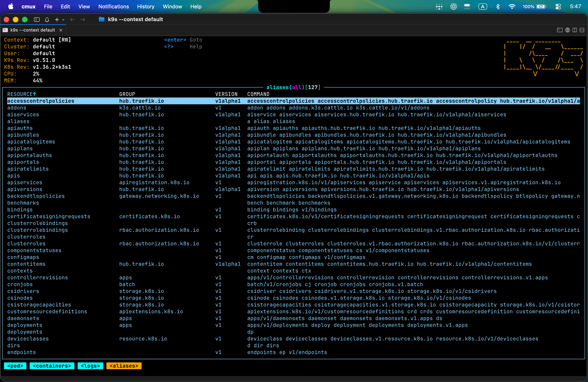Open the notifications bell in the toolbar
588x382 pixels.
(47, 20)
